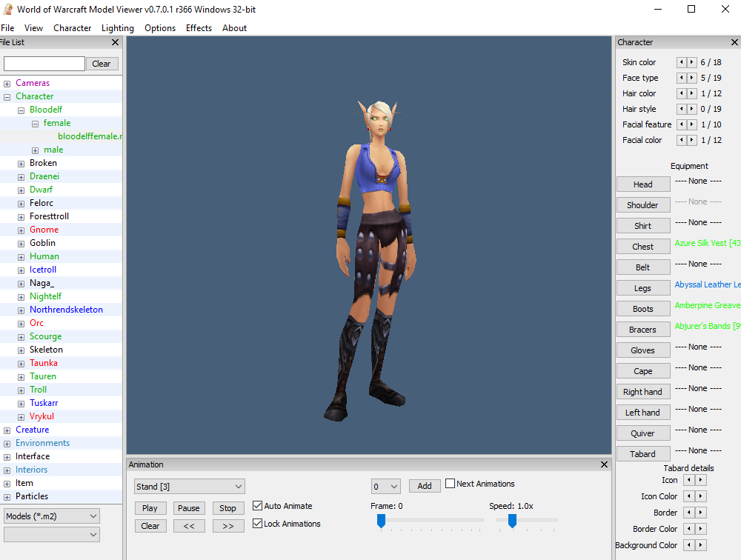Click previous arrow for Tabard Icon Color

point(689,496)
